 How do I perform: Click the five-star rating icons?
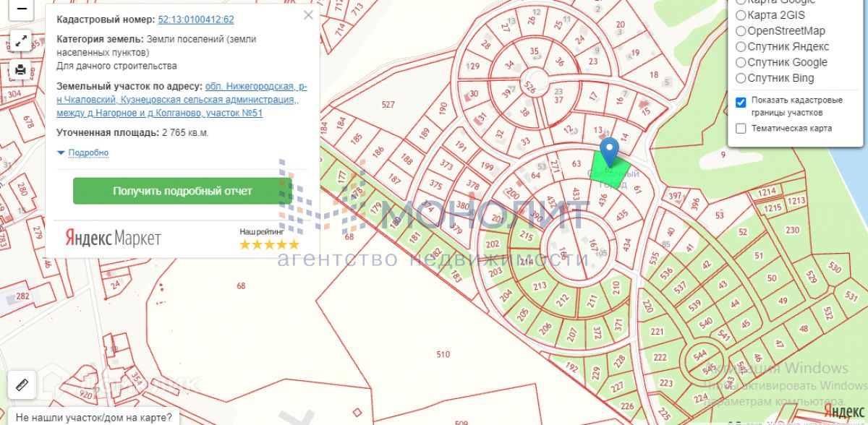point(269,244)
